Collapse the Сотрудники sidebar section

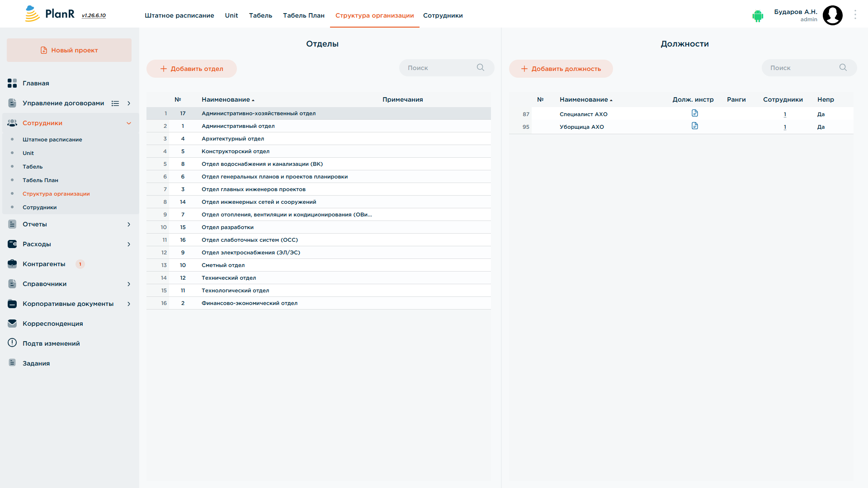pos(129,123)
